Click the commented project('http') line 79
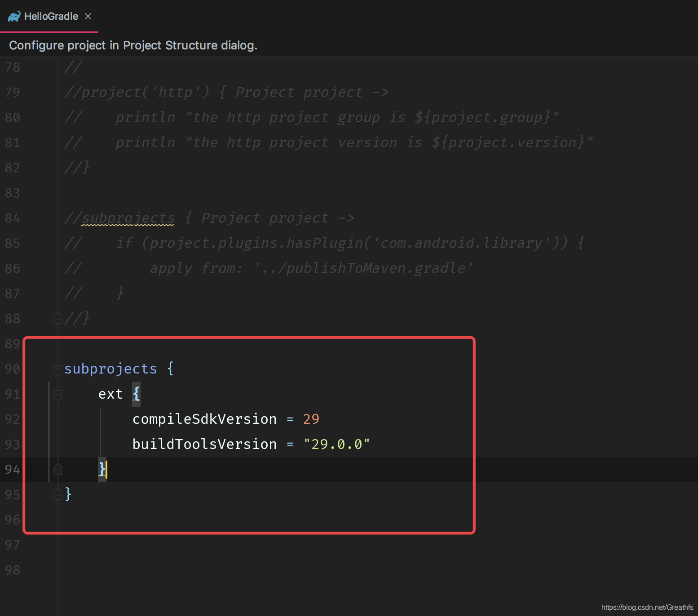The width and height of the screenshot is (698, 616). click(226, 92)
